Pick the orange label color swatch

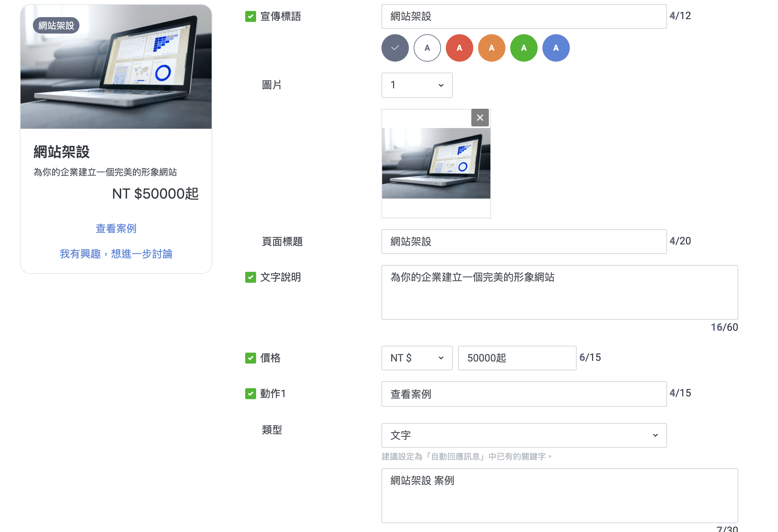492,48
